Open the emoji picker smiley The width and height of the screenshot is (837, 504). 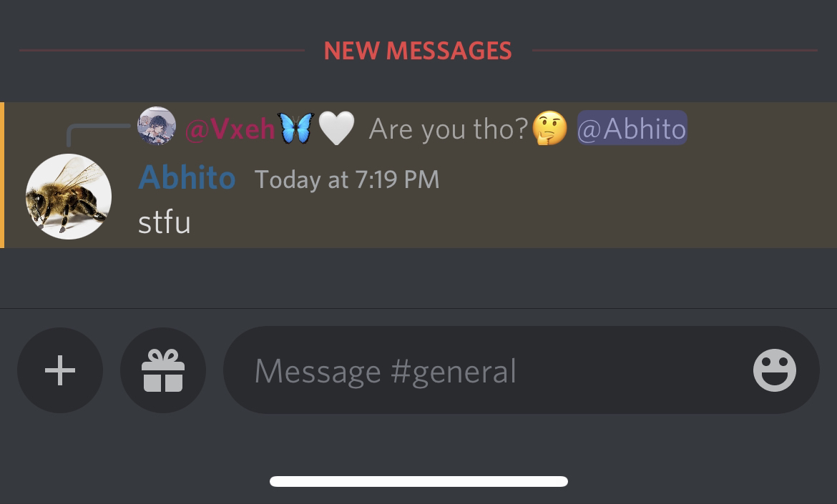(x=774, y=370)
